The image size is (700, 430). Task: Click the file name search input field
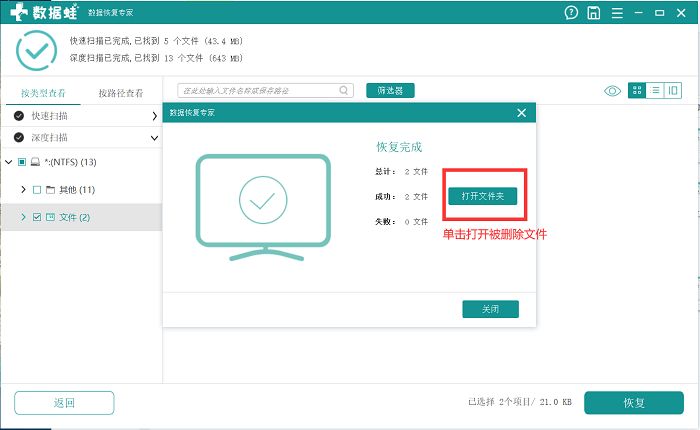coord(258,91)
